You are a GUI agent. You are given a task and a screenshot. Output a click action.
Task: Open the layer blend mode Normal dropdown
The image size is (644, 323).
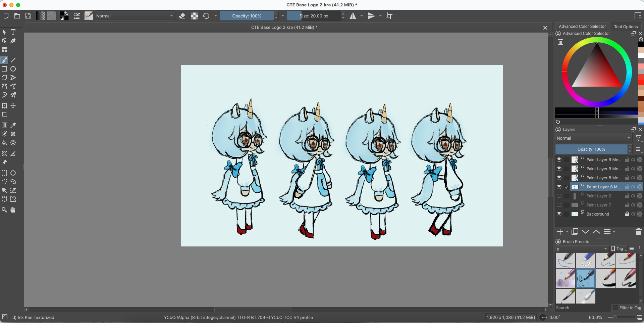coord(593,138)
